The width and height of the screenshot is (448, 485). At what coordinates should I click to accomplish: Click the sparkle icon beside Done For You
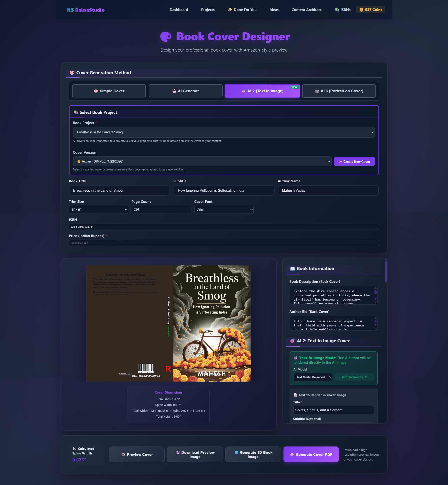pos(230,10)
